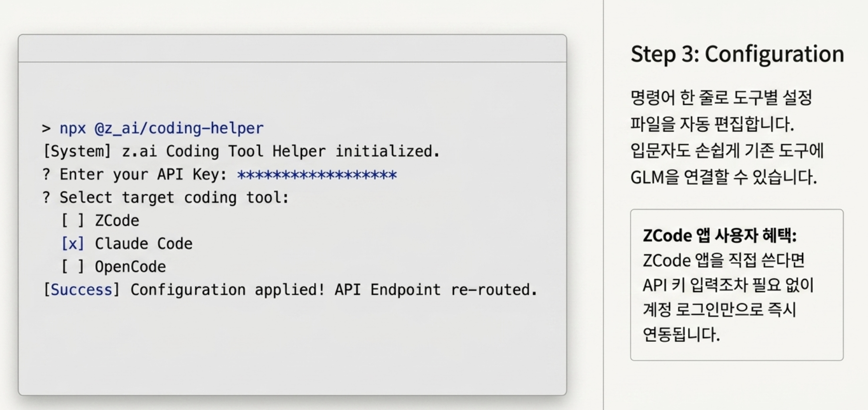The height and width of the screenshot is (410, 868).
Task: Click the terminal window title bar
Action: tap(292, 48)
